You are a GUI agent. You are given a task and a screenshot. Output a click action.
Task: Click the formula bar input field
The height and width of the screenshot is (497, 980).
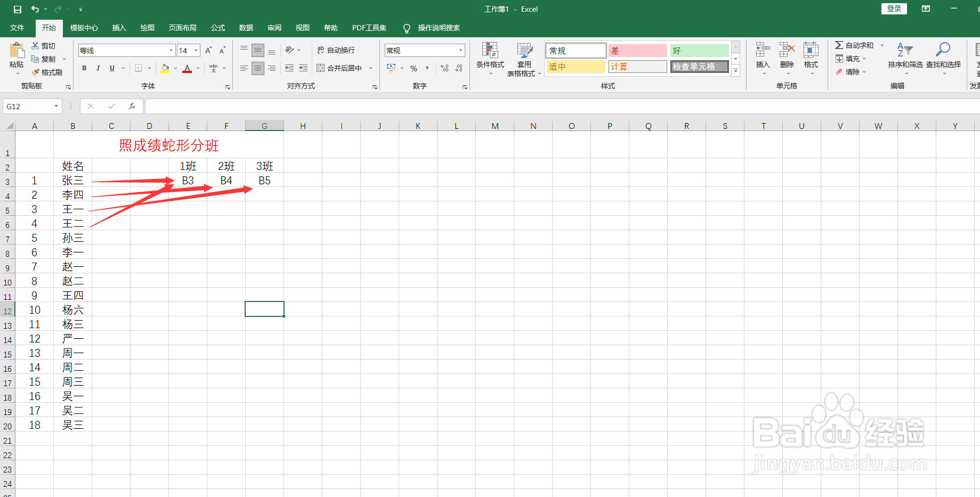pos(562,107)
